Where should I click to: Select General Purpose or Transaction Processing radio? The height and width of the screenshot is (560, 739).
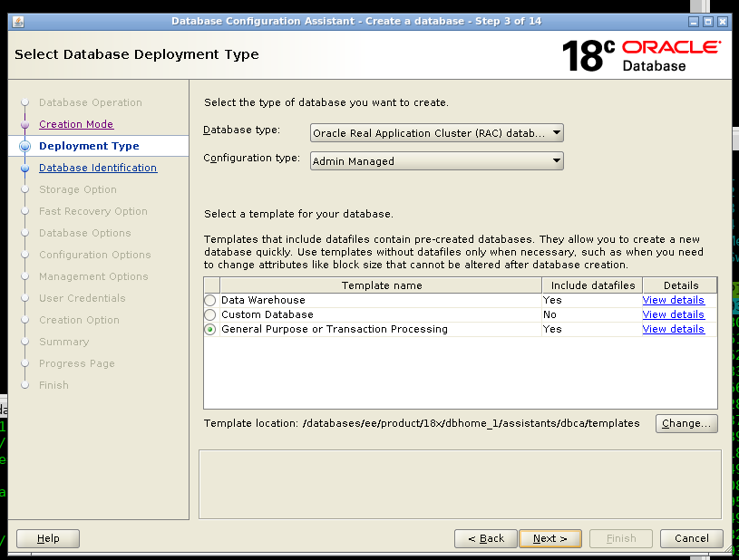pyautogui.click(x=210, y=329)
